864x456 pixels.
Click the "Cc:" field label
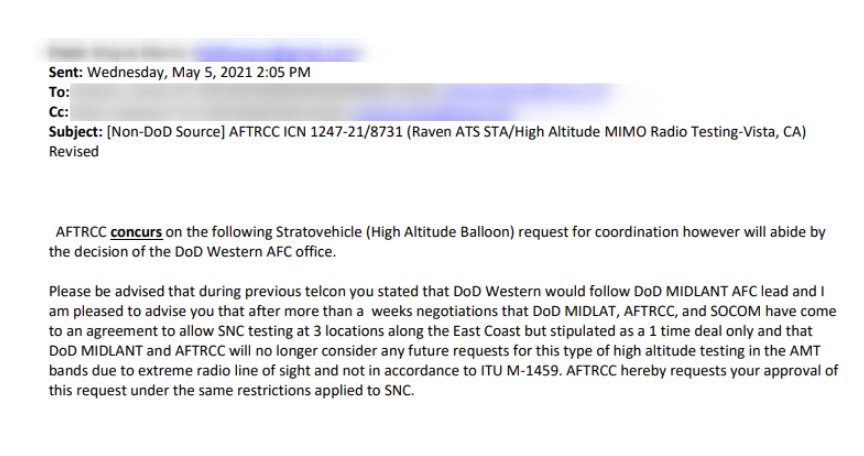(x=58, y=112)
